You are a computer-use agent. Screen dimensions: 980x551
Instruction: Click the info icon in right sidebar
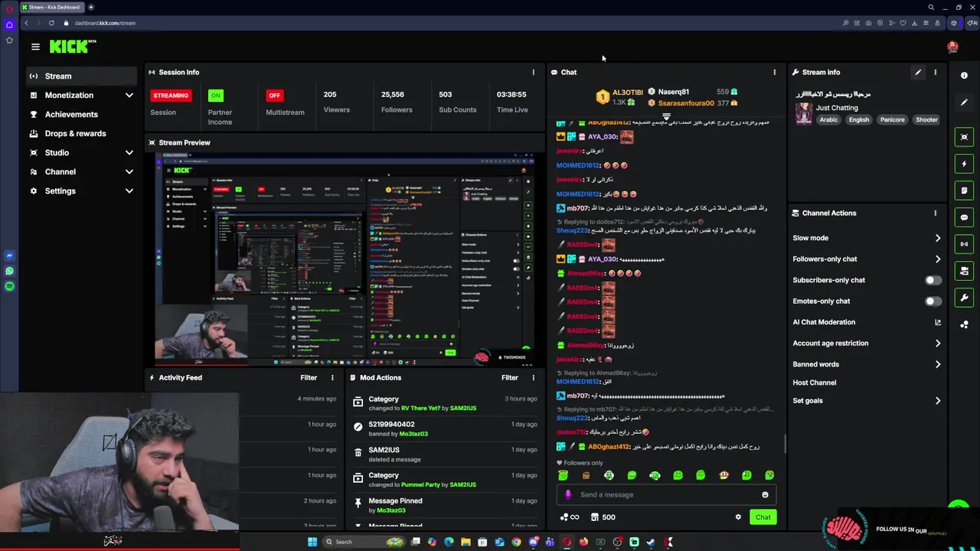964,76
